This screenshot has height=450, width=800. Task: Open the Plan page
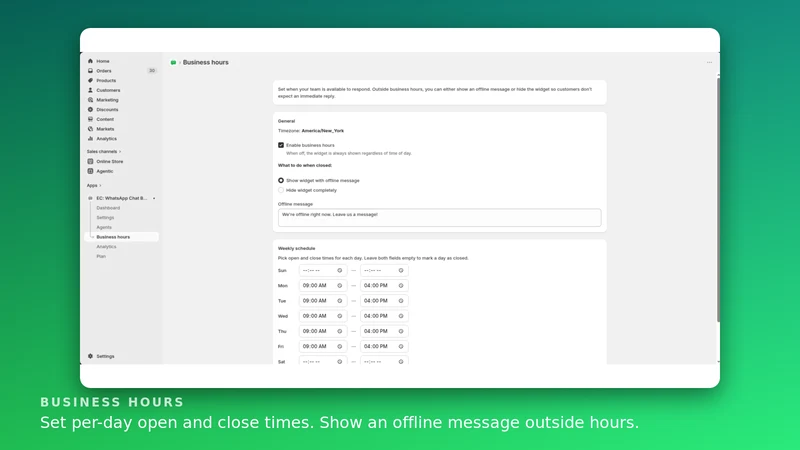click(101, 257)
